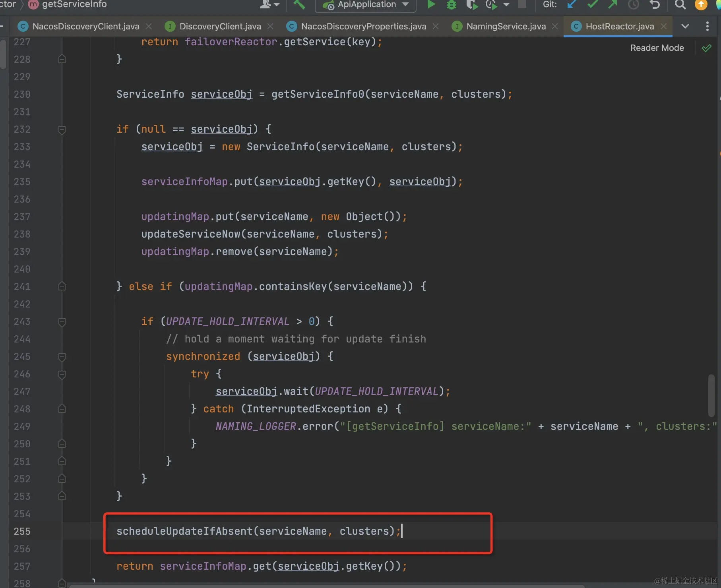Click the Stop square icon

[522, 4]
